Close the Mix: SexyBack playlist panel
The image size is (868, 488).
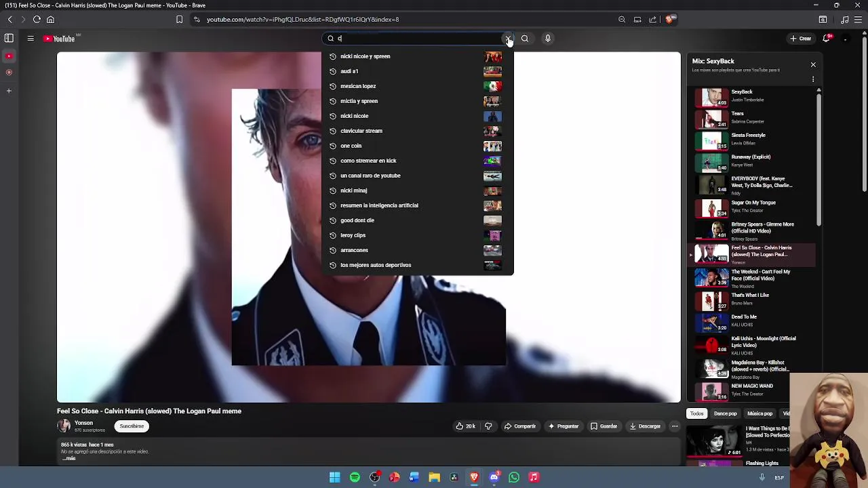tap(813, 65)
